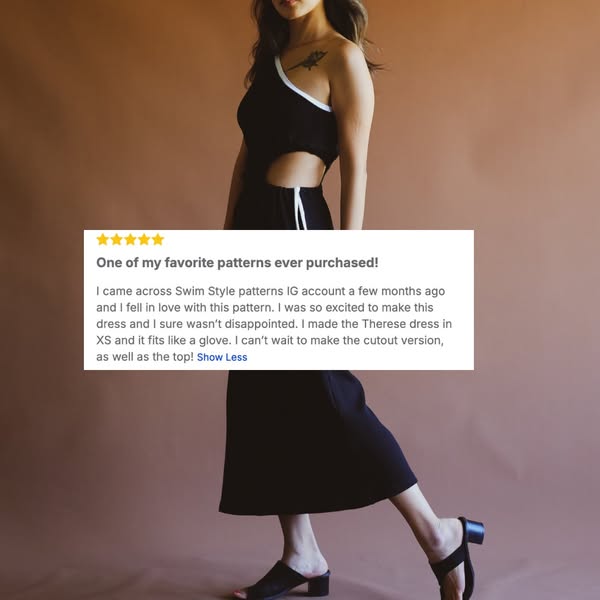Click the fifth and last rating star

[x=158, y=240]
